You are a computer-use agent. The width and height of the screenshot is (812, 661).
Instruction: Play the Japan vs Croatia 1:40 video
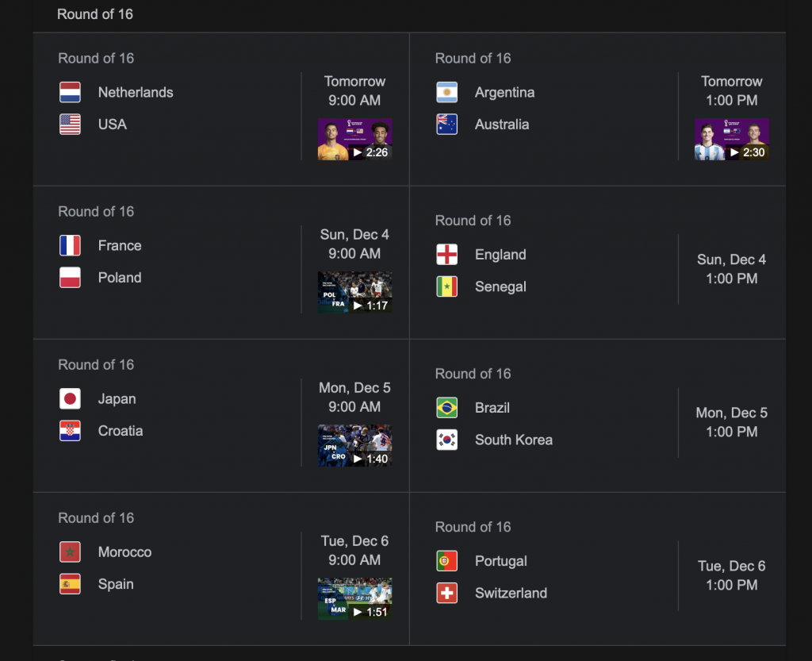point(354,445)
